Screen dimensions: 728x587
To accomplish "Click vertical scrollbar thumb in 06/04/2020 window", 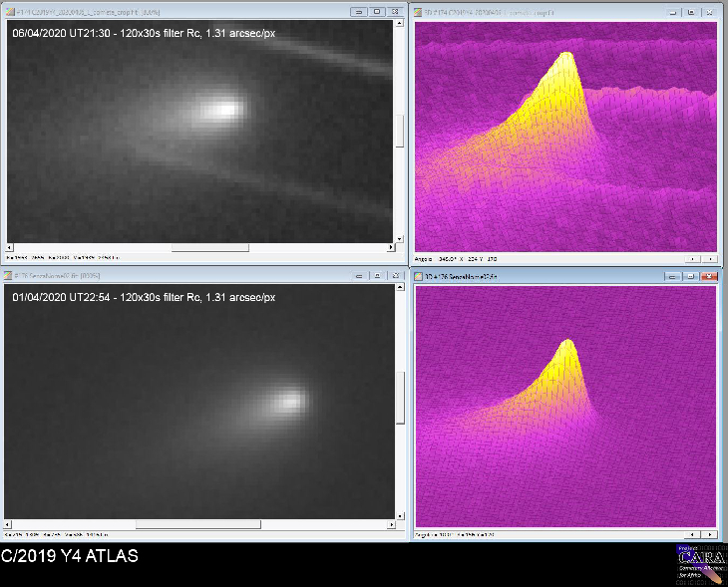I will (401, 130).
